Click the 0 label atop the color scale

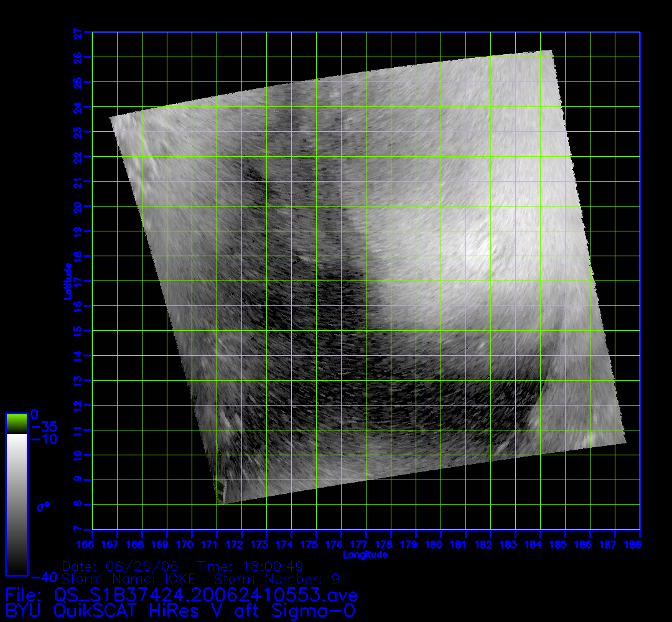pos(35,414)
